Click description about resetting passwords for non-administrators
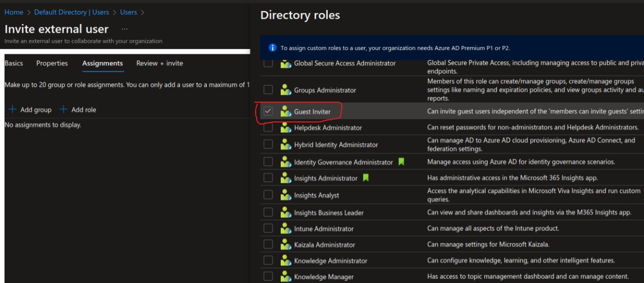Viewport: 644px width, 283px height. click(533, 127)
